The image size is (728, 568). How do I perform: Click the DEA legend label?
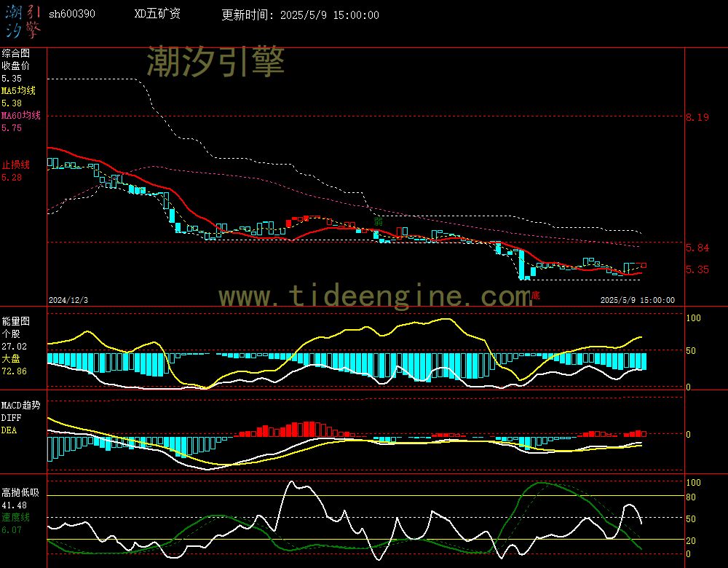(9, 430)
